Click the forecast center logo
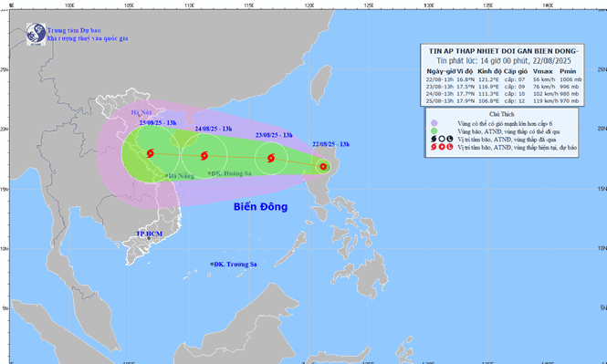This screenshot has width=607, height=364. point(36,34)
